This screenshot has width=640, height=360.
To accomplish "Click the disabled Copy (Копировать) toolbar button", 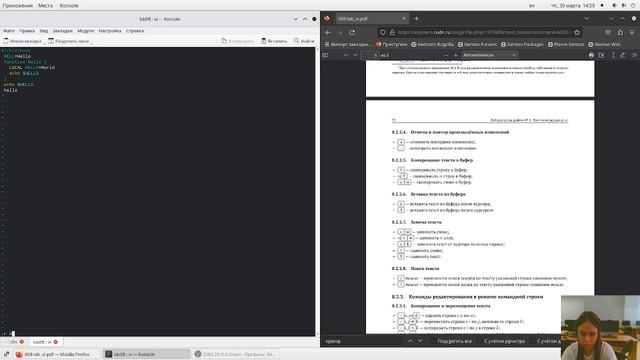I will [x=238, y=41].
